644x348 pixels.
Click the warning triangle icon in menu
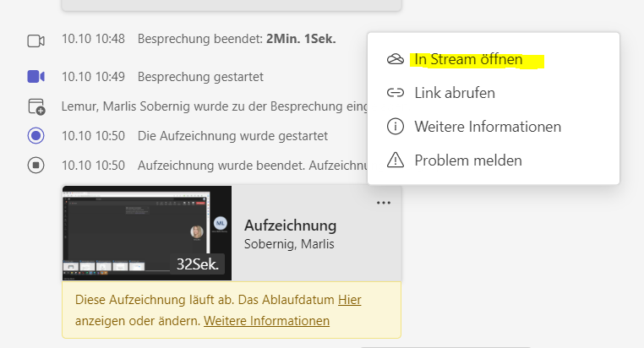click(x=396, y=160)
